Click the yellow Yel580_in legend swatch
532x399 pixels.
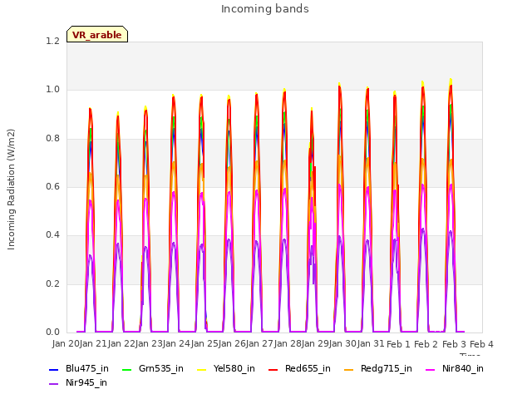pos(201,369)
